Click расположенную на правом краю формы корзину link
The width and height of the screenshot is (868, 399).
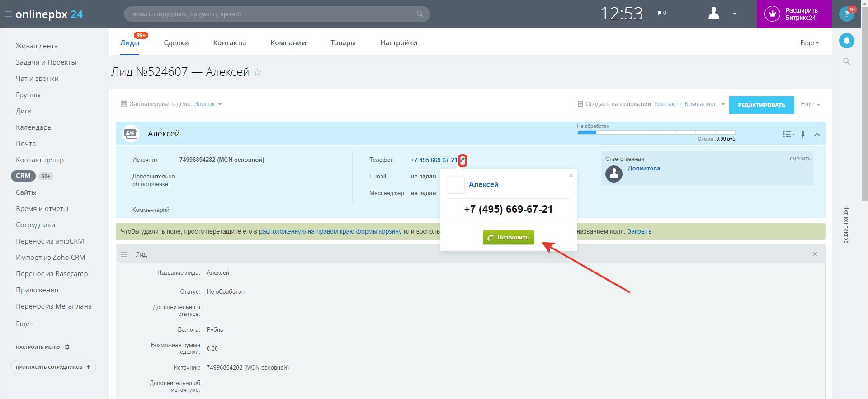point(330,231)
